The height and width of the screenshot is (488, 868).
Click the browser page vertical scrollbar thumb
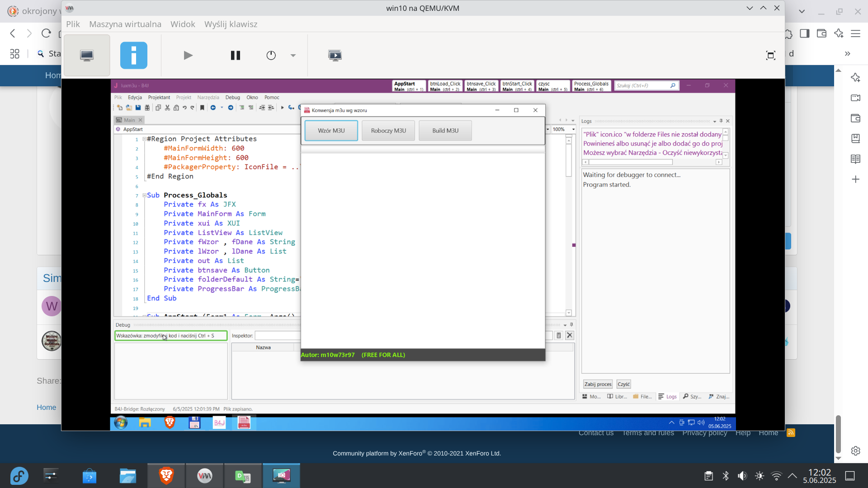[x=838, y=434]
